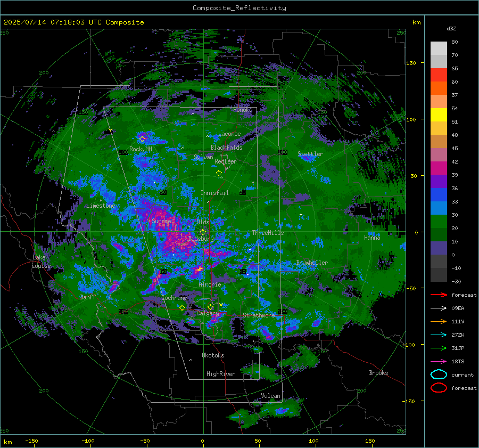The image size is (479, 448).
Task: Click the red 'forecast' ellipse legend icon
Action: [439, 388]
